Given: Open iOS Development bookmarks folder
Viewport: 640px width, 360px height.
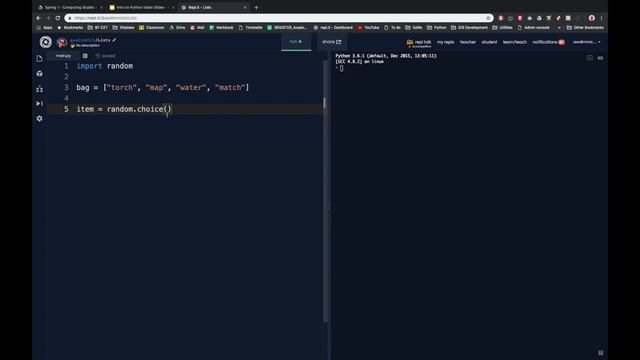Looking at the screenshot, I should (x=469, y=28).
